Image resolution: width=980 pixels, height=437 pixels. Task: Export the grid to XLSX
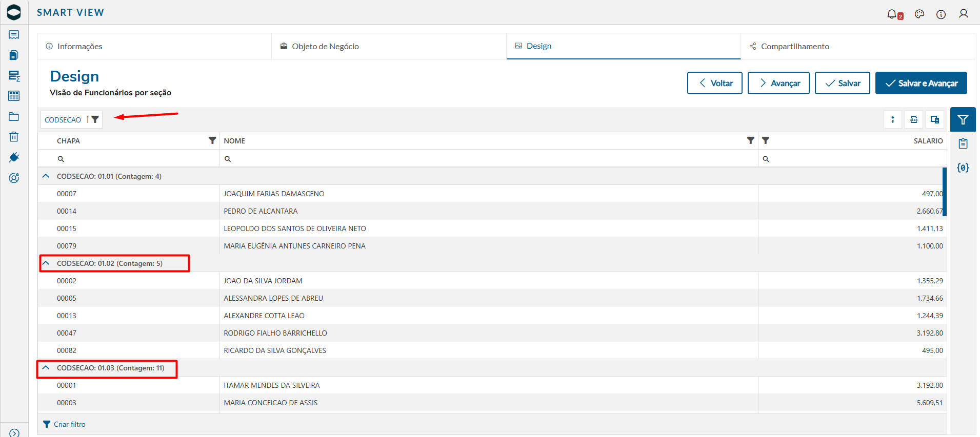point(914,119)
